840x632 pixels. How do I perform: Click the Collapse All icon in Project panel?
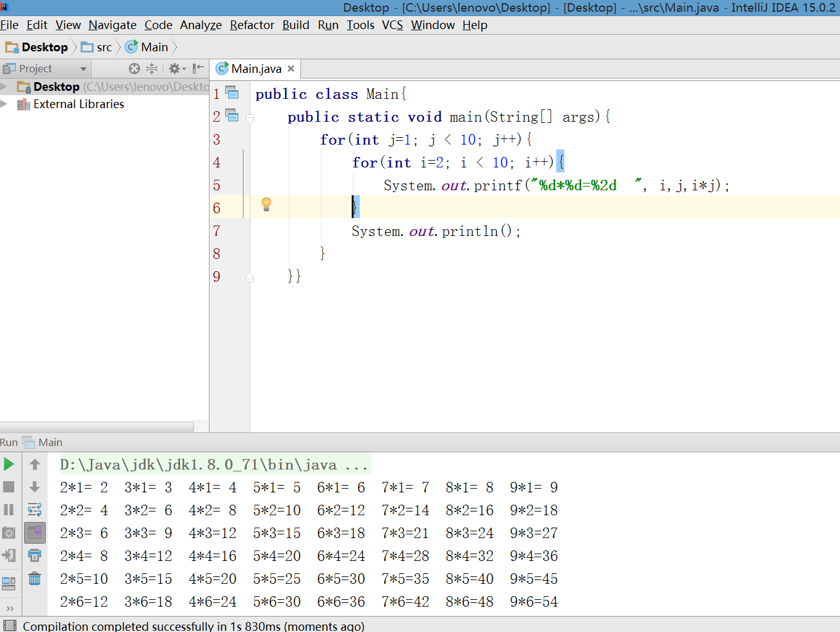point(151,69)
